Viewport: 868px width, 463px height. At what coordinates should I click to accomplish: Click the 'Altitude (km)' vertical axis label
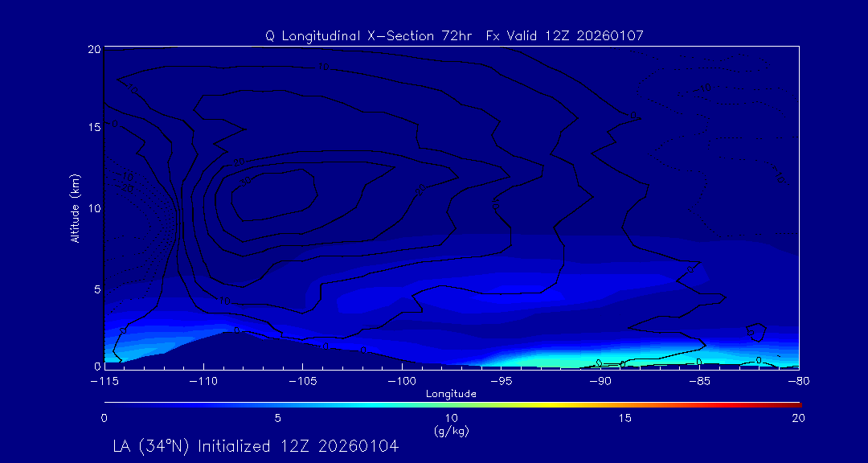point(75,207)
